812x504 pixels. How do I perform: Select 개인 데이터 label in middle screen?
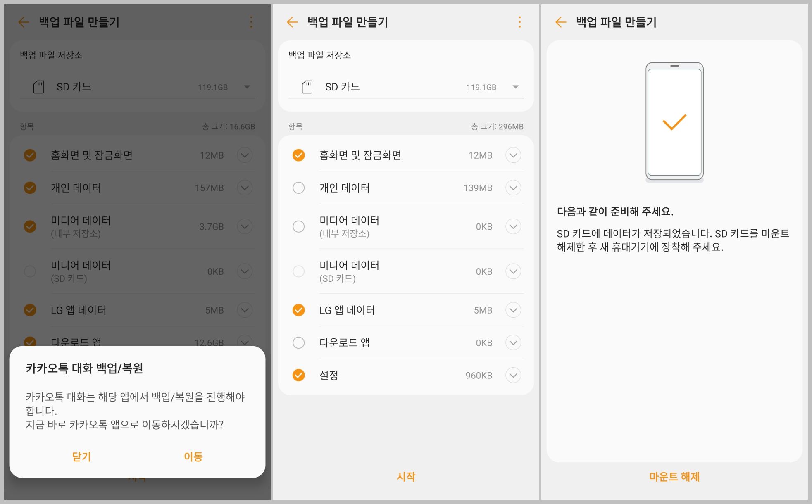pyautogui.click(x=345, y=188)
